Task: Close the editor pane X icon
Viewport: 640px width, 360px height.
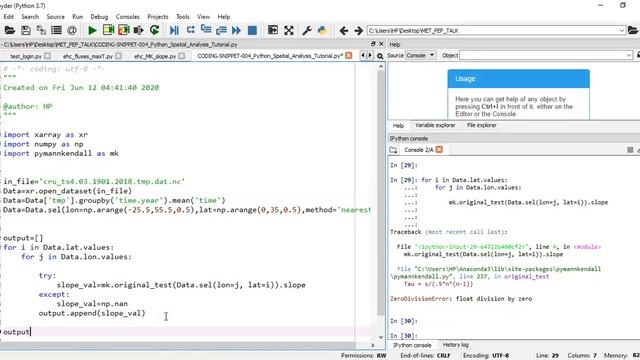Action: coord(381,44)
